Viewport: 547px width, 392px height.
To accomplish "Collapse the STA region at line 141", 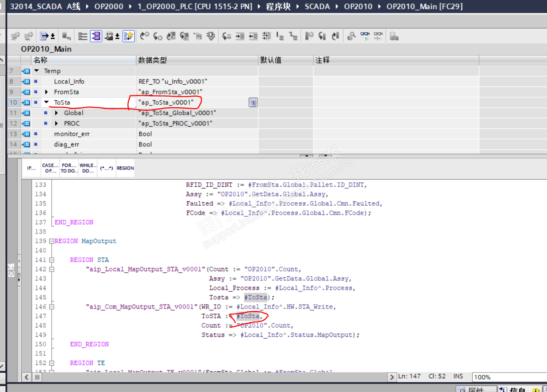I will tap(51, 260).
